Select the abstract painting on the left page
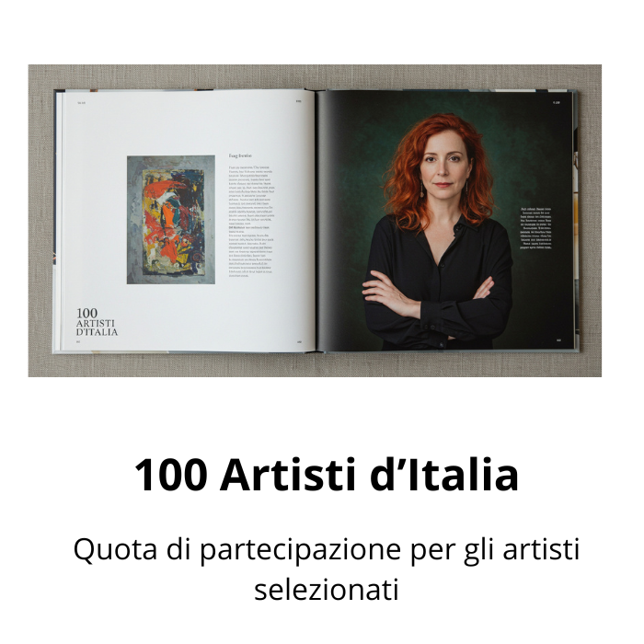The width and height of the screenshot is (644, 644). tap(171, 219)
